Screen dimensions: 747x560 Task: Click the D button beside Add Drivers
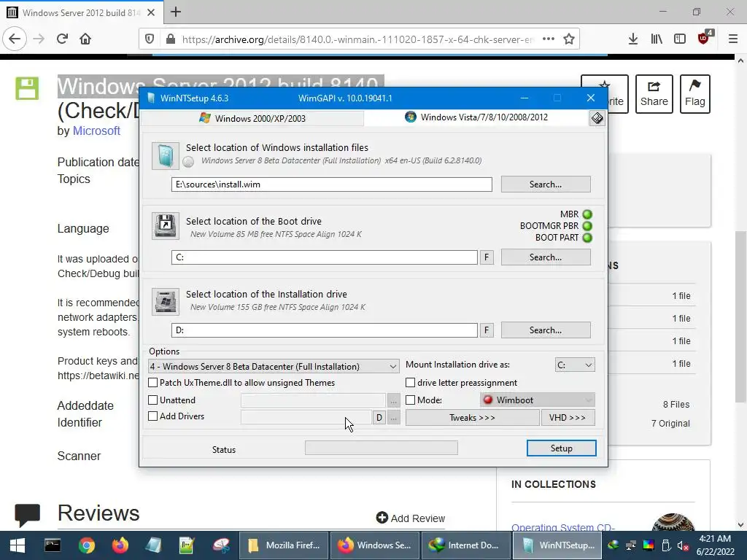(x=379, y=418)
